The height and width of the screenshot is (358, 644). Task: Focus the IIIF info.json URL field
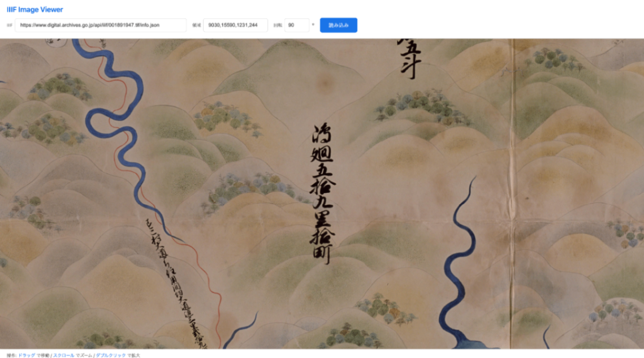(101, 25)
